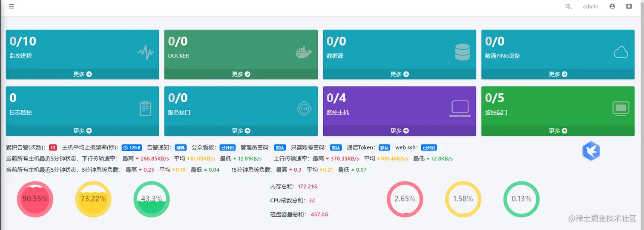Click the laptop icon on 监控主机 card
The width and height of the screenshot is (644, 230).
[460, 109]
